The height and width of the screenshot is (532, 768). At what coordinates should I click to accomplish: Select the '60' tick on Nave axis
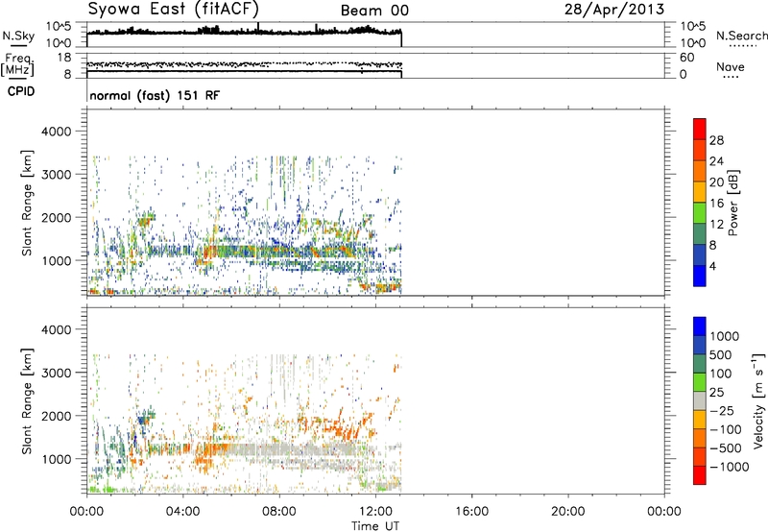tap(687, 58)
